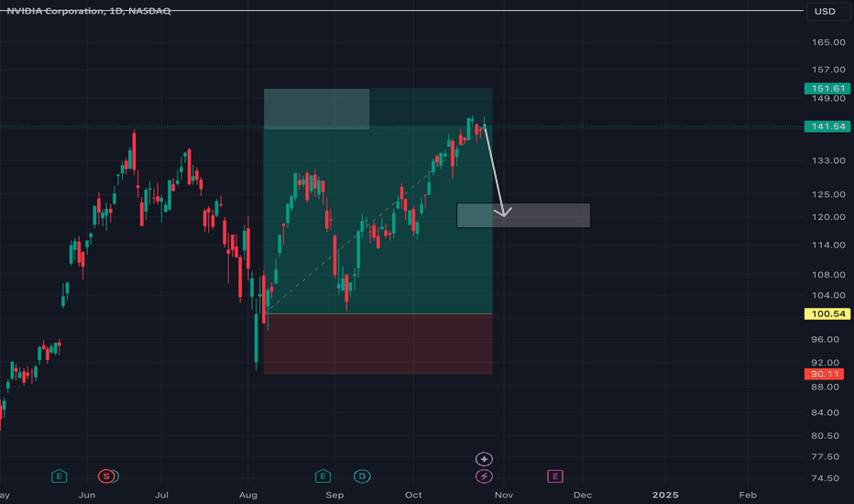
Task: Select the gray target rectangle near 120.00
Action: 523,215
